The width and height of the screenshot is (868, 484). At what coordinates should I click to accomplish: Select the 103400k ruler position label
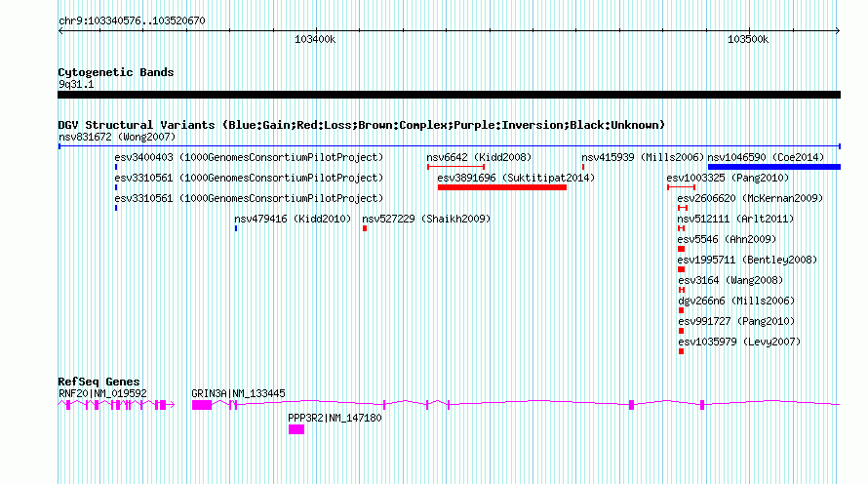click(x=315, y=39)
